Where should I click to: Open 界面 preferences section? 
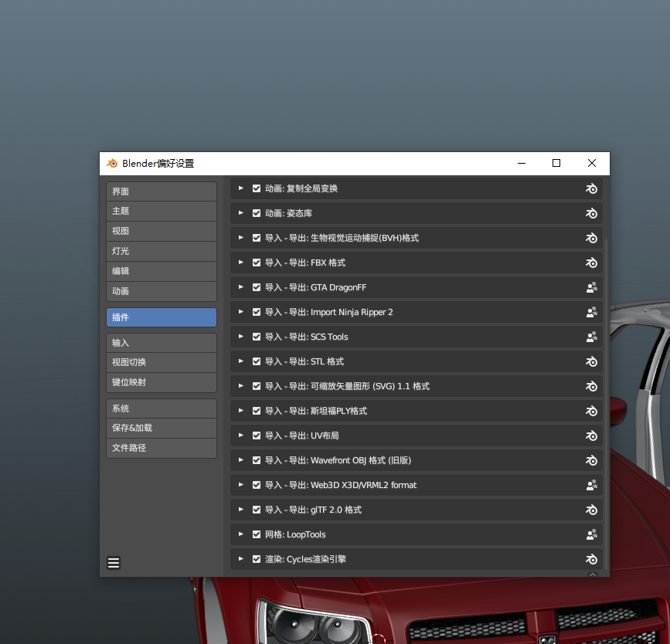click(x=162, y=192)
